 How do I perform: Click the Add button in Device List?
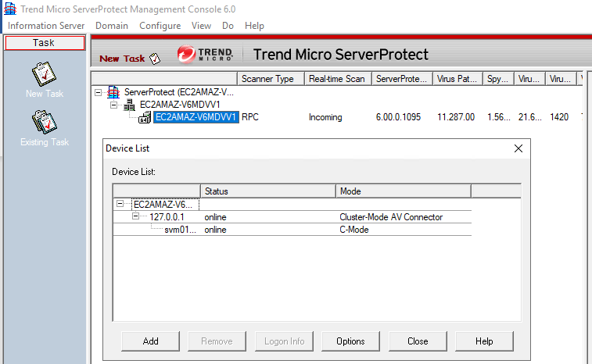[x=150, y=341]
